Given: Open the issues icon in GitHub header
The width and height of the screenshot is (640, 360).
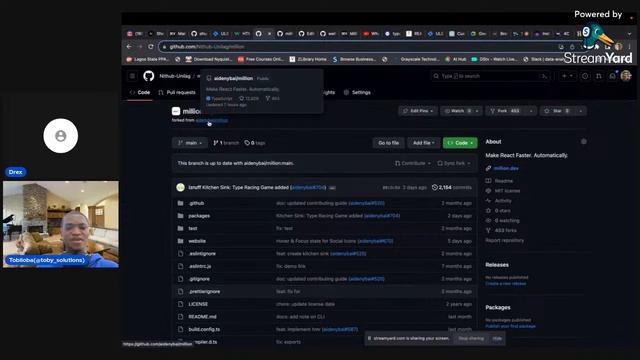Looking at the screenshot, I should tap(585, 76).
